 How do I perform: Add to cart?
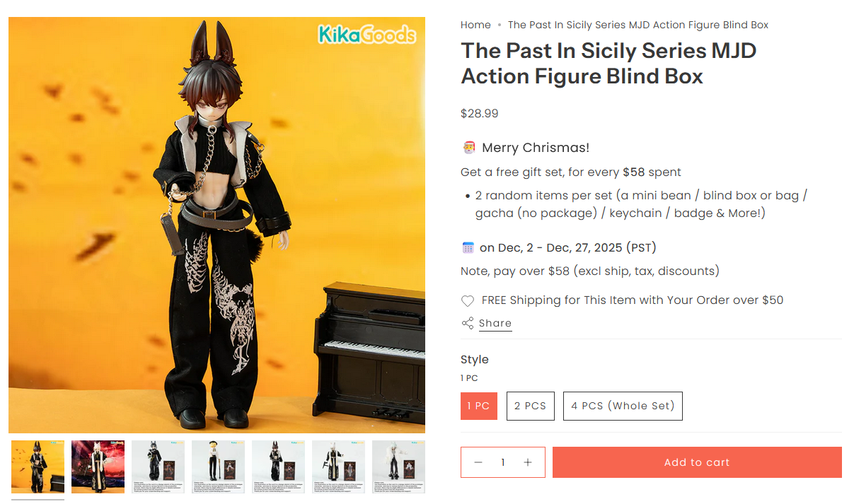[697, 462]
